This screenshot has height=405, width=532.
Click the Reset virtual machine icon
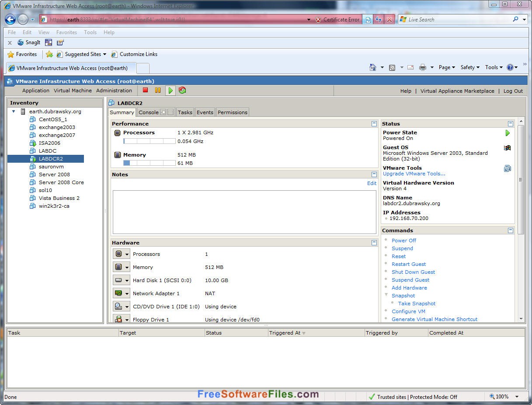pyautogui.click(x=182, y=90)
